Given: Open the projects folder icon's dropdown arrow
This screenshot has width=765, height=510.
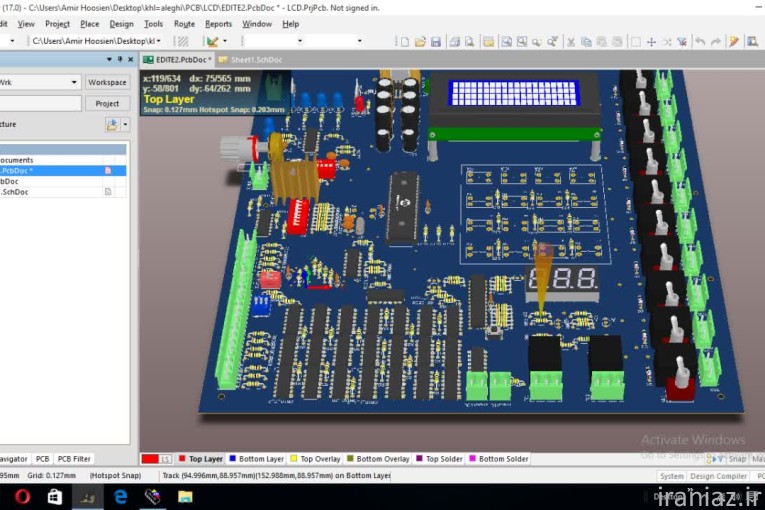Looking at the screenshot, I should pos(125,124).
